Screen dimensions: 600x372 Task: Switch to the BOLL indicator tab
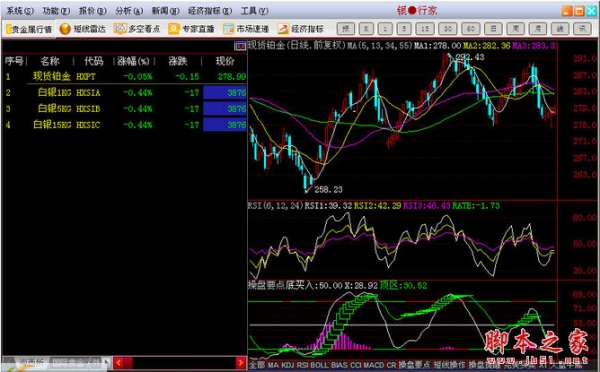coord(319,365)
